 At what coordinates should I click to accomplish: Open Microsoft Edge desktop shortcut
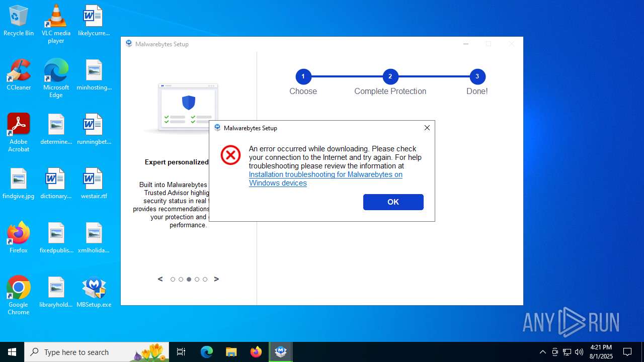[x=56, y=78]
